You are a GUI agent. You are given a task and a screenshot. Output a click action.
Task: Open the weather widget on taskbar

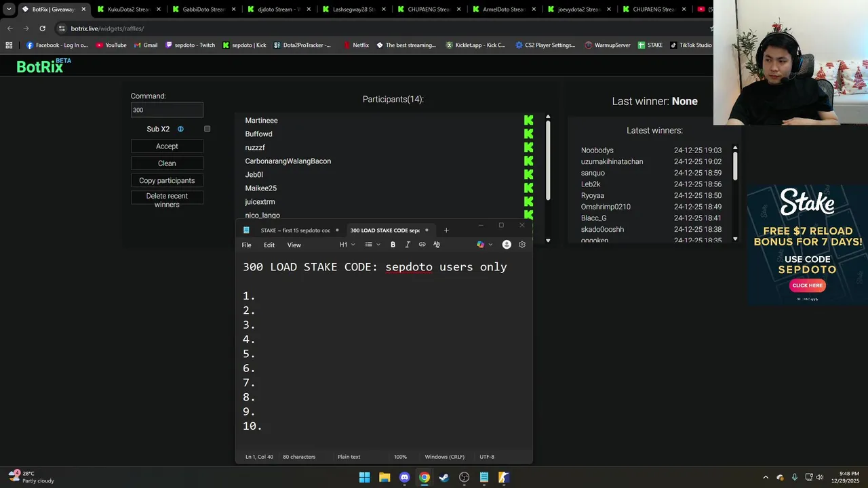[x=31, y=477]
